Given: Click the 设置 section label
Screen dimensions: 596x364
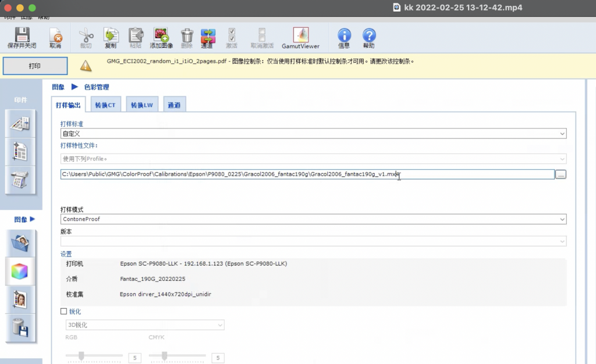Looking at the screenshot, I should pyautogui.click(x=66, y=254).
